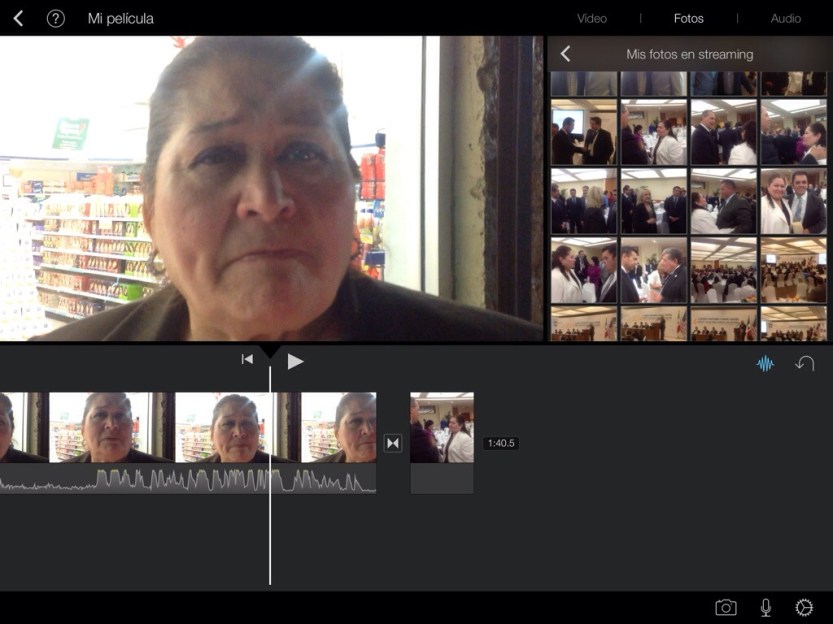The height and width of the screenshot is (624, 833).
Task: Tap the video preview viewer
Action: coord(270,188)
